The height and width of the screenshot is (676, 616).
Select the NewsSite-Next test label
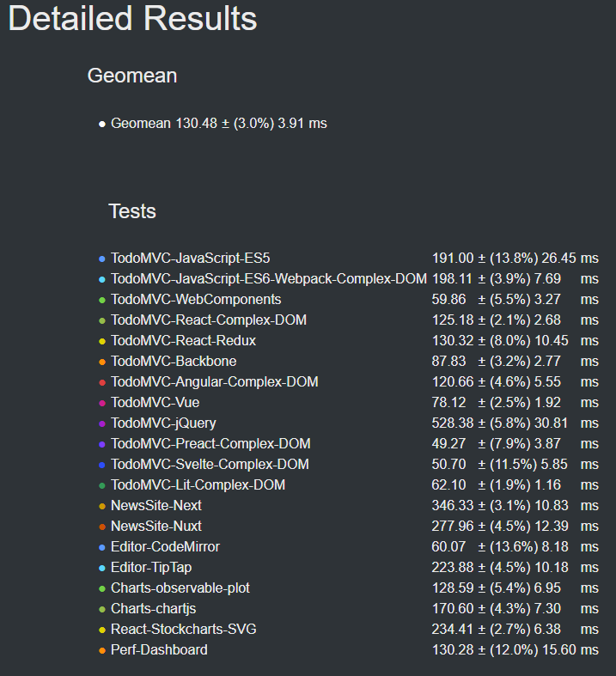(156, 506)
